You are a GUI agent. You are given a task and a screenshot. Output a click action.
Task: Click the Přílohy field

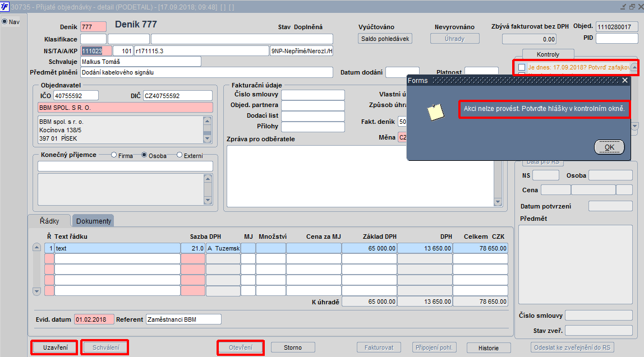(313, 127)
